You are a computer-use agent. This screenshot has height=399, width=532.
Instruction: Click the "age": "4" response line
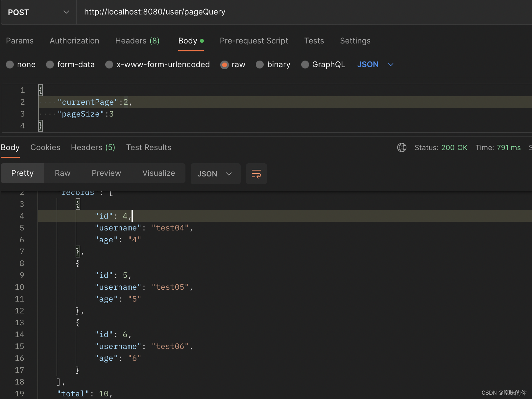coord(118,240)
